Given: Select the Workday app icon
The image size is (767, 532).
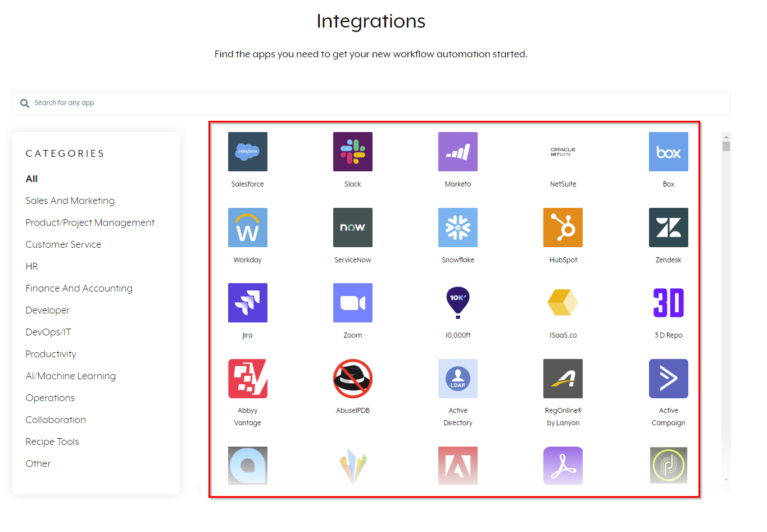Looking at the screenshot, I should 247,228.
